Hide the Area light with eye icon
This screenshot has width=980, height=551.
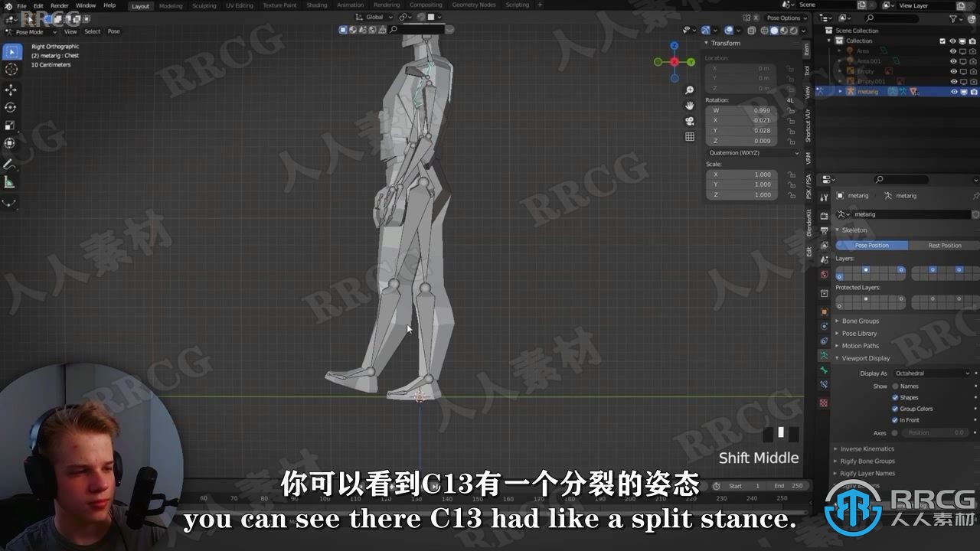[x=953, y=51]
